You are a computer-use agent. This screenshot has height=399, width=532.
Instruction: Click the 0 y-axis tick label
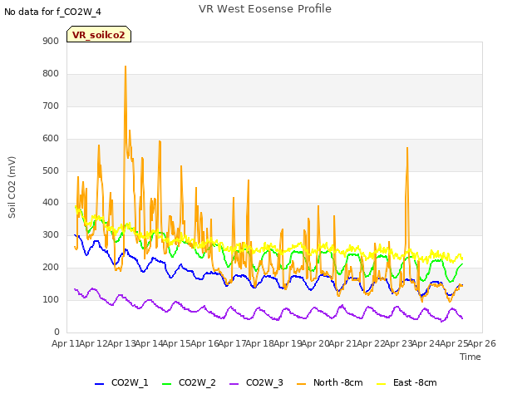pos(57,332)
